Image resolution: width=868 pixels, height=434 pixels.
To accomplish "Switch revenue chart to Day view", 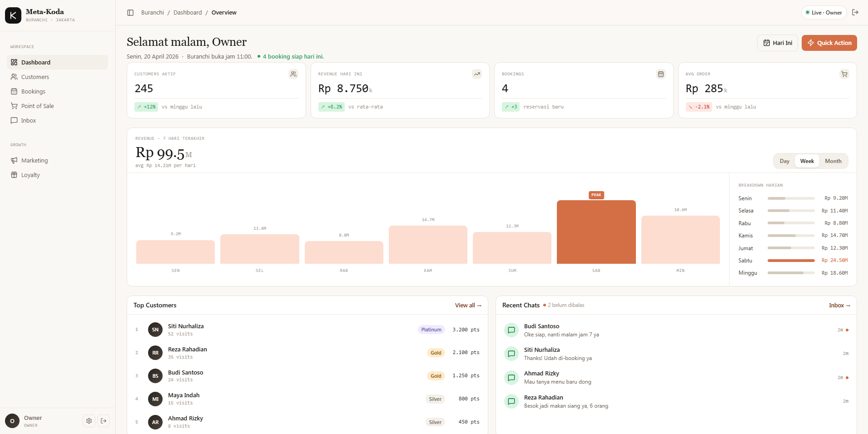I will coord(784,161).
